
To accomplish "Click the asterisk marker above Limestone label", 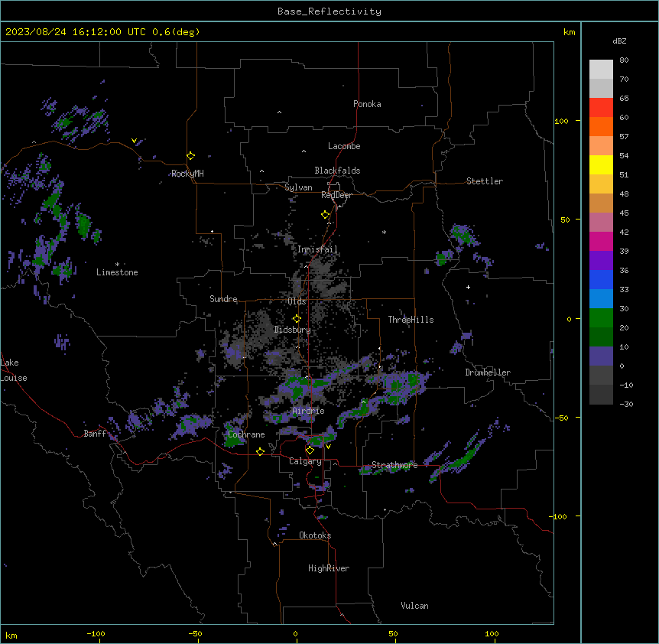I will (x=117, y=265).
